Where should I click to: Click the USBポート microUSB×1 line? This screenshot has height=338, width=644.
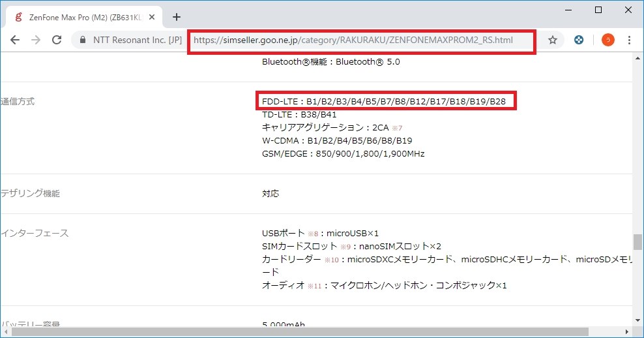pyautogui.click(x=320, y=233)
